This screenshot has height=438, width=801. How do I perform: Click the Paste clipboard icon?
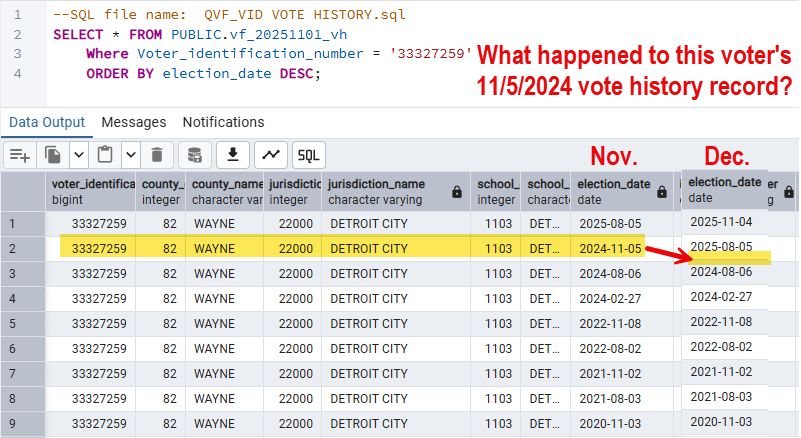pyautogui.click(x=105, y=155)
